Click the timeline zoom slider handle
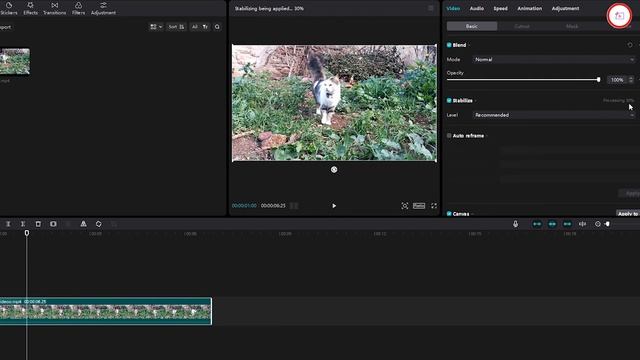 [607, 224]
